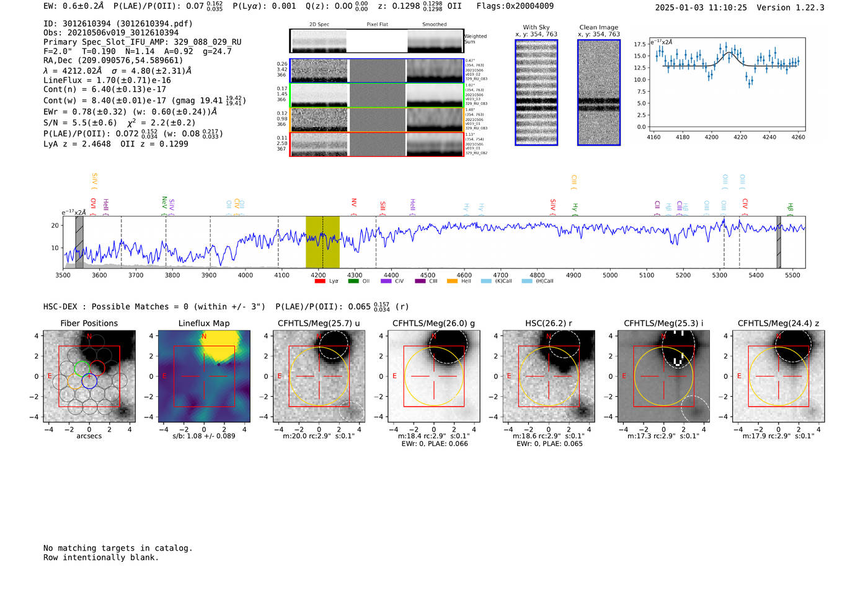Open the CFHTLS/Meg(25.3) i-band cutout
The width and height of the screenshot is (868, 591).
663,376
